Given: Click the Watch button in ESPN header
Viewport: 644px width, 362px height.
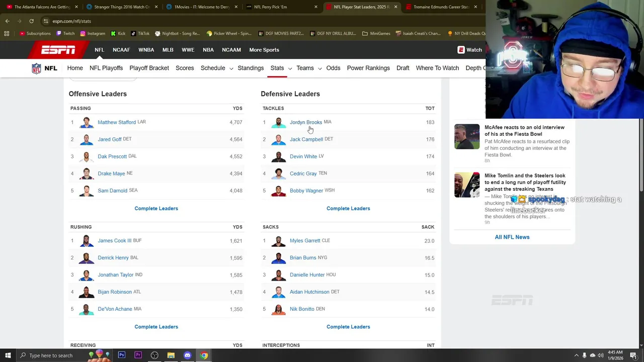Looking at the screenshot, I should [x=470, y=50].
